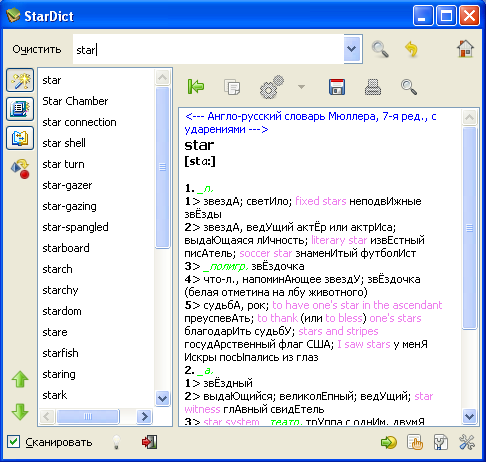
Task: Select the dictionary list view sidebar icon
Action: click(20, 109)
